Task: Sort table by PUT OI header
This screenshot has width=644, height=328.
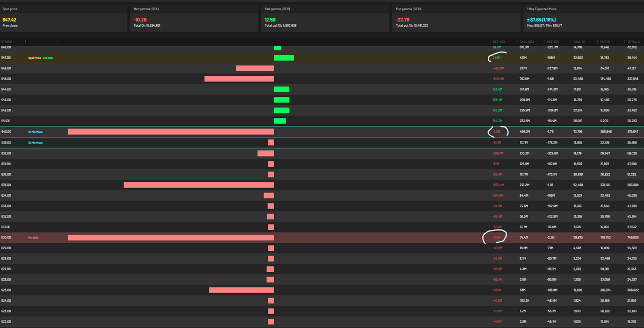Action: tap(605, 41)
